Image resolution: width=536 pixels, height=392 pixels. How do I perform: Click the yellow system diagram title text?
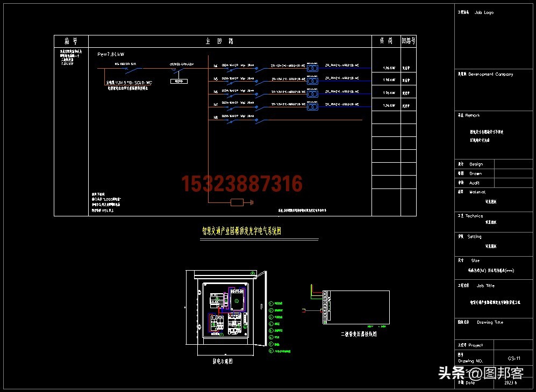(x=241, y=231)
